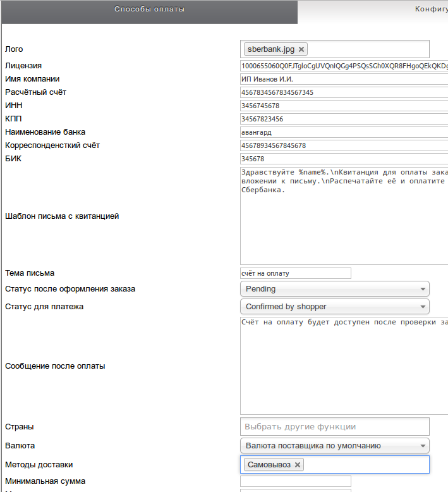This screenshot has height=492, width=448.
Task: Click the Расчётный счёт field
Action: coord(344,92)
